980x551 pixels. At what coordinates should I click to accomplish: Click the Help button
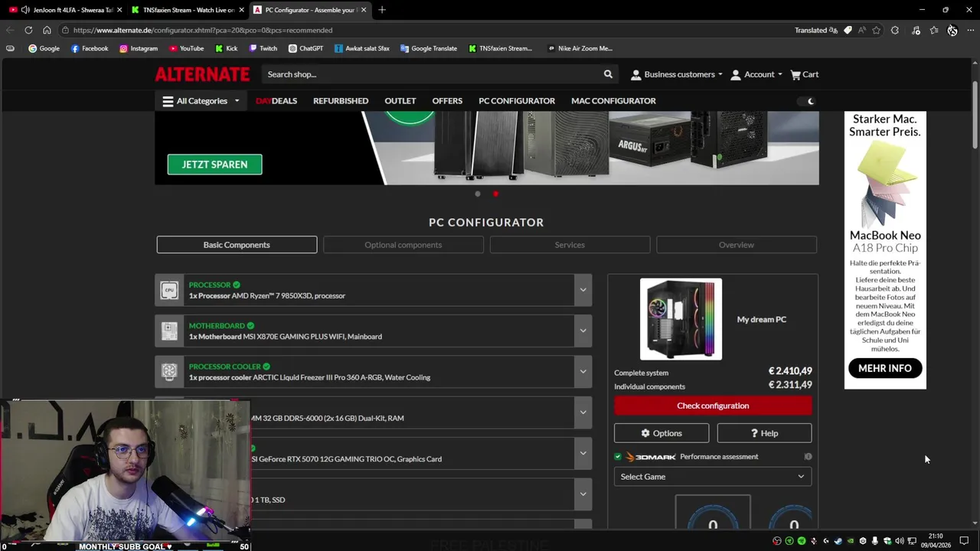point(764,433)
